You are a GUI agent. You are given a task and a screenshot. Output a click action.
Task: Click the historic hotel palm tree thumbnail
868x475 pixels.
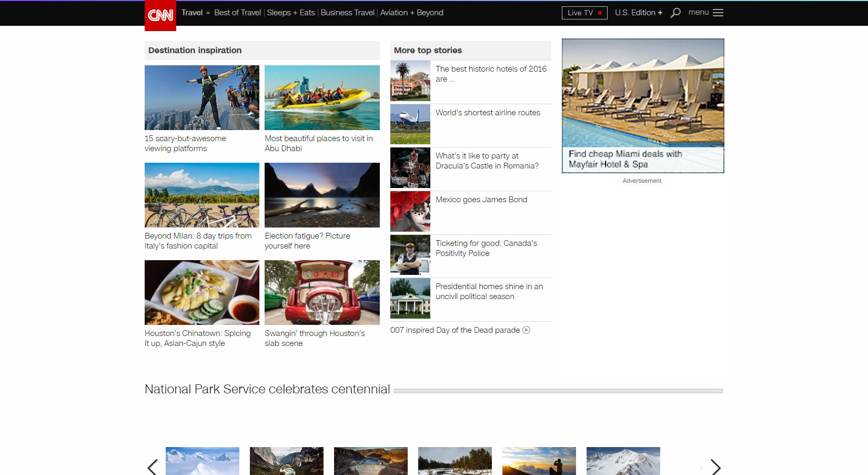point(410,81)
